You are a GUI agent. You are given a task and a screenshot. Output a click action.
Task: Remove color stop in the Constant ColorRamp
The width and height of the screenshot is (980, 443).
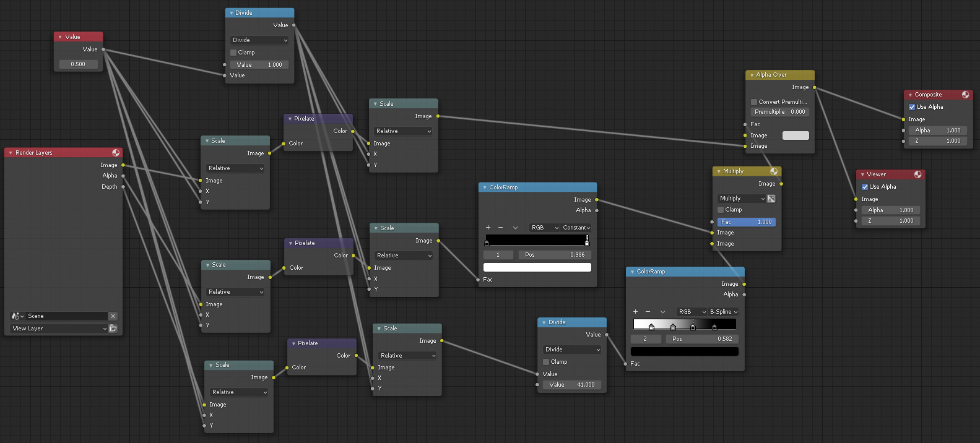click(x=501, y=228)
